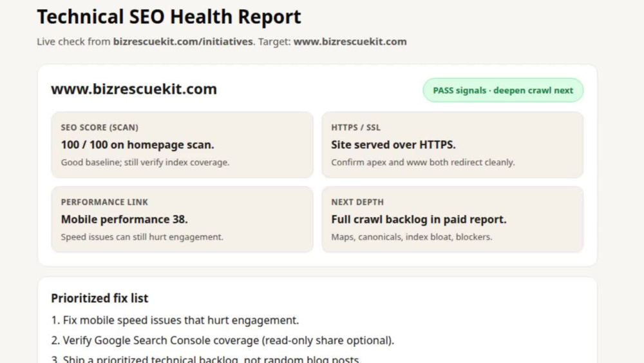Click fix item 'Verify Google Search Console coverage'

coord(223,340)
